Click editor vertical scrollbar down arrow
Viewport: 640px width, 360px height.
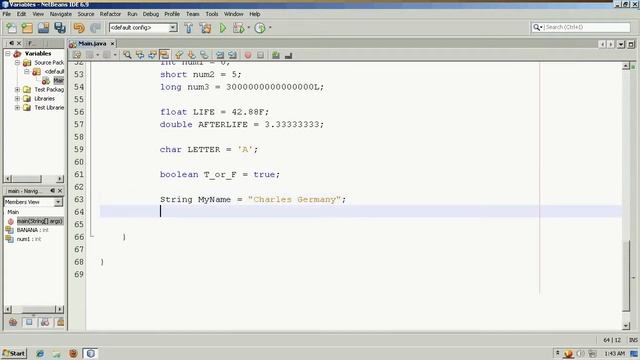(626, 326)
